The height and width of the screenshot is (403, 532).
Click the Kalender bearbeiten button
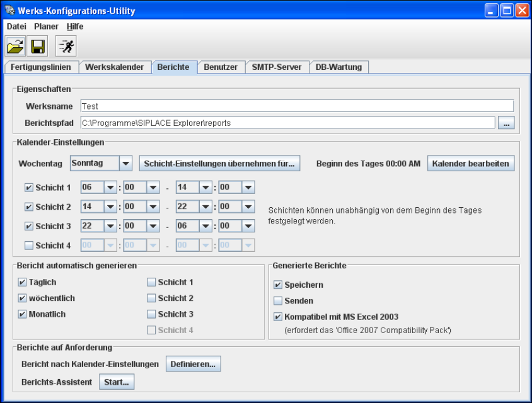tap(471, 164)
